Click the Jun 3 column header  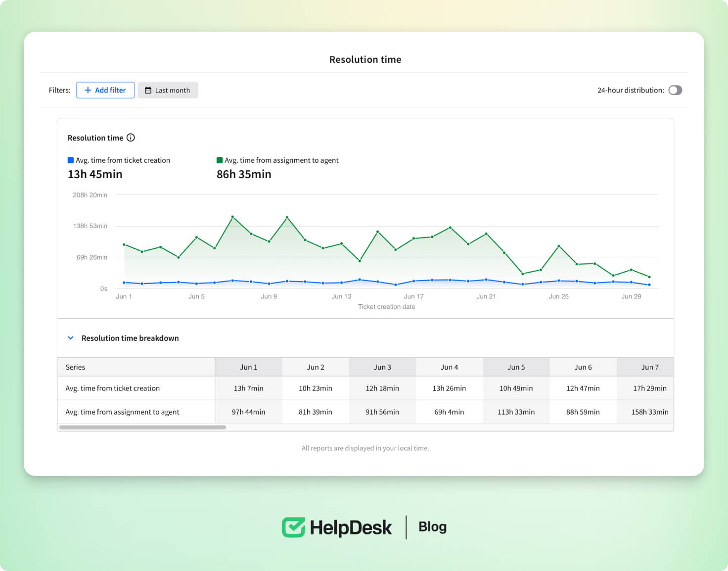pos(382,367)
